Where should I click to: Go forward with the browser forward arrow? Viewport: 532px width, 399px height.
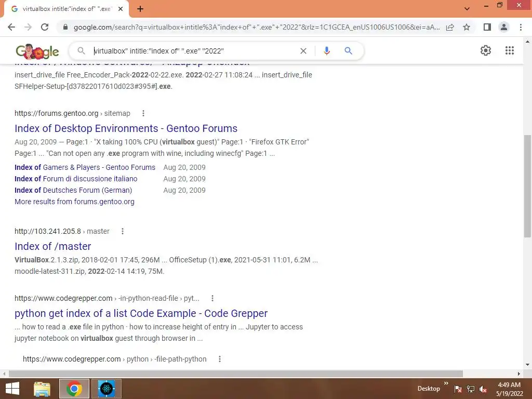(28, 27)
